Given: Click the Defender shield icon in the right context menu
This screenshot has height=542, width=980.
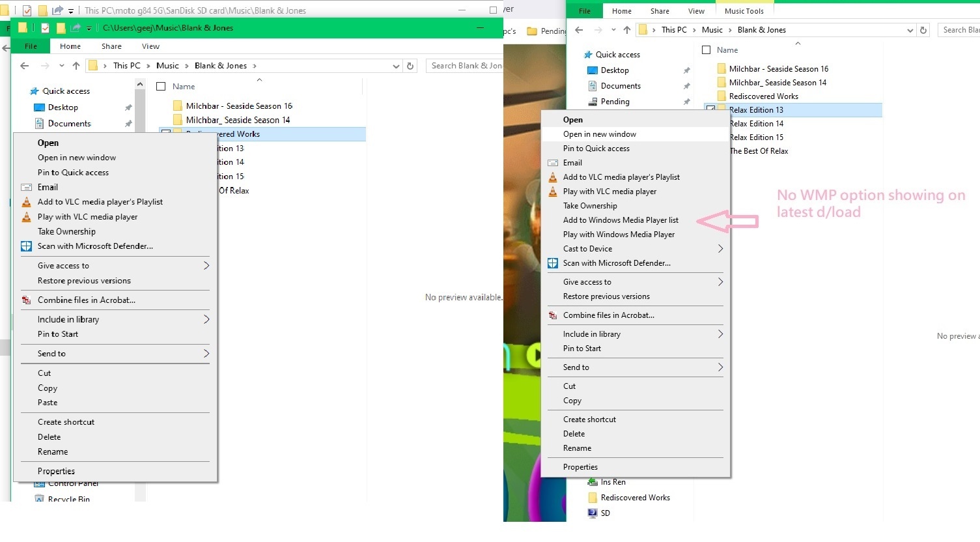Looking at the screenshot, I should click(553, 263).
